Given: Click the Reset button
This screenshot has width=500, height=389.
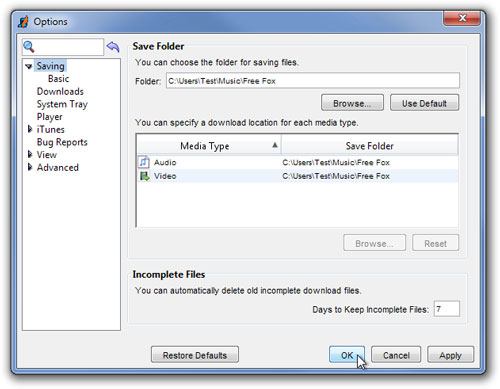Looking at the screenshot, I should pyautogui.click(x=435, y=243).
